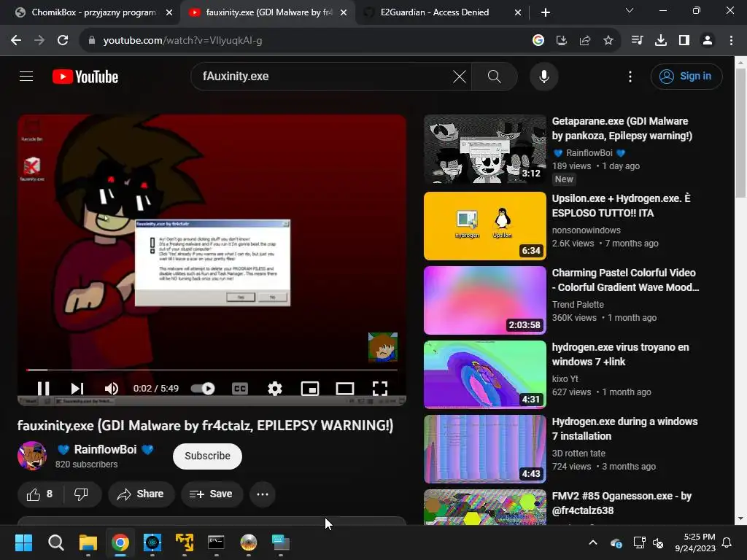Viewport: 747px width, 560px height.
Task: Share this page icon in address bar
Action: [x=585, y=41]
